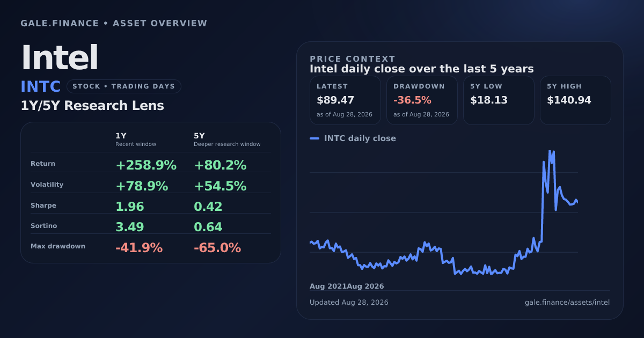Click the Updated Aug 28, 2026 note
The image size is (644, 338).
[349, 303]
